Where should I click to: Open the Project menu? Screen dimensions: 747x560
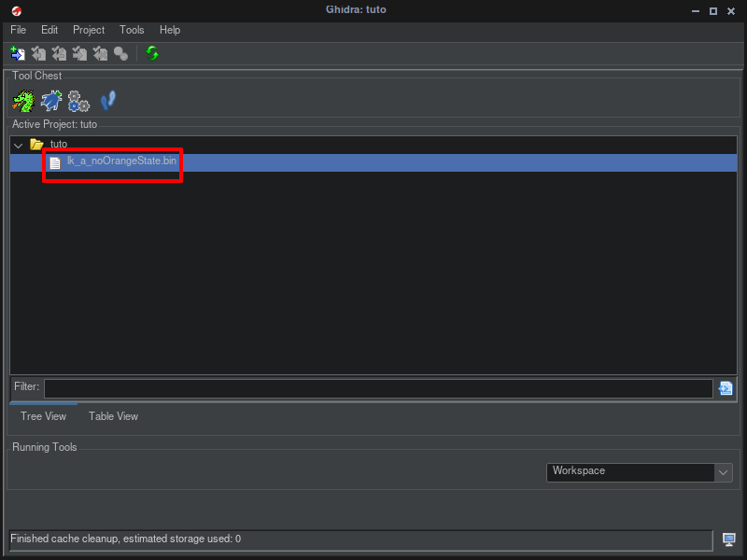(x=89, y=30)
